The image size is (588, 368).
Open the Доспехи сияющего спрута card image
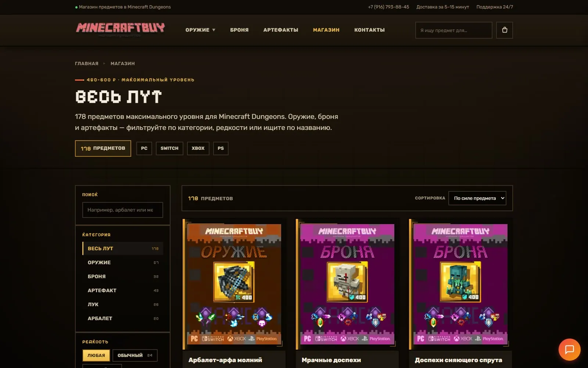(460, 284)
